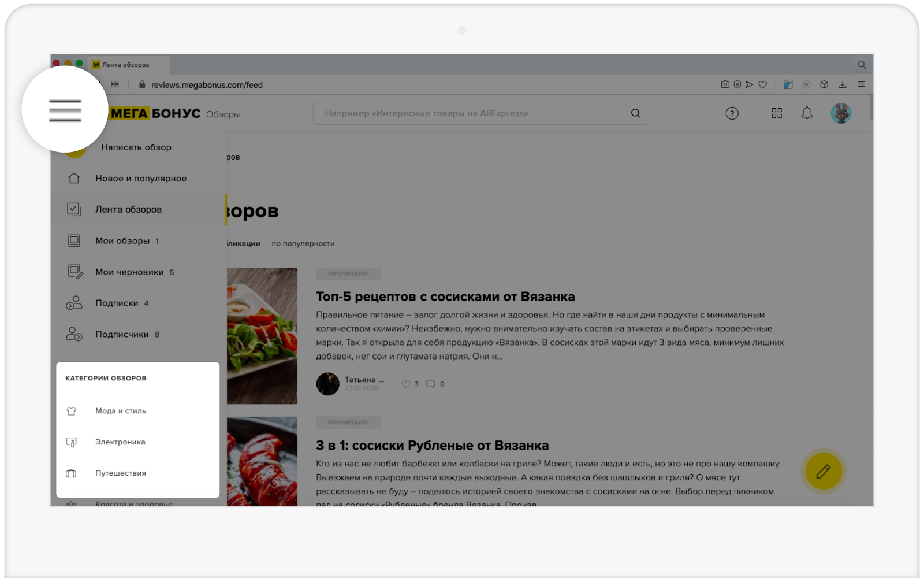Like the Топ-5 рецептов review heart
The image size is (924, 578).
(406, 384)
